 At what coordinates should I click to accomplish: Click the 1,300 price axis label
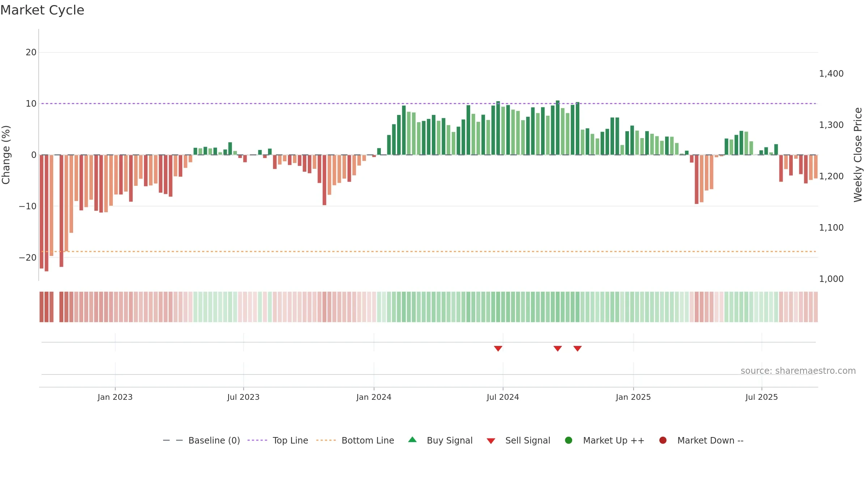pos(831,125)
